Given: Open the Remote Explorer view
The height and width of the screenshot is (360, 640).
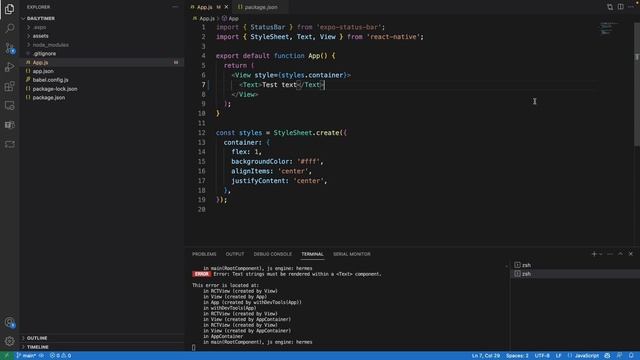Looking at the screenshot, I should click(9, 106).
